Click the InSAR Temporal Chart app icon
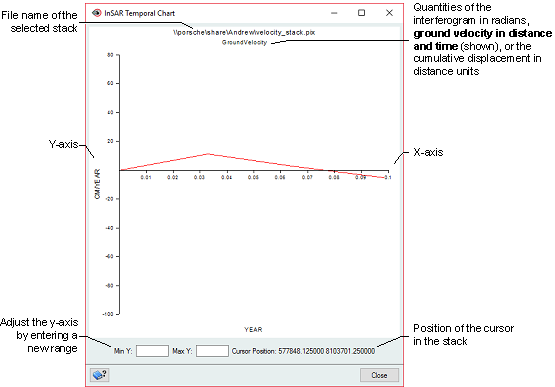This screenshot has width=555, height=387. [x=96, y=13]
